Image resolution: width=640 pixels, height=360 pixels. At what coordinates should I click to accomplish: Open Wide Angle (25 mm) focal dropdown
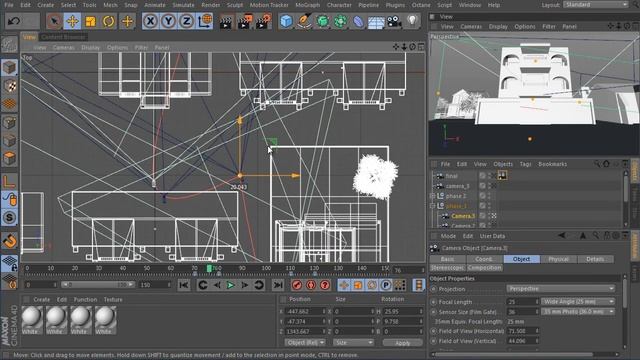pyautogui.click(x=578, y=302)
